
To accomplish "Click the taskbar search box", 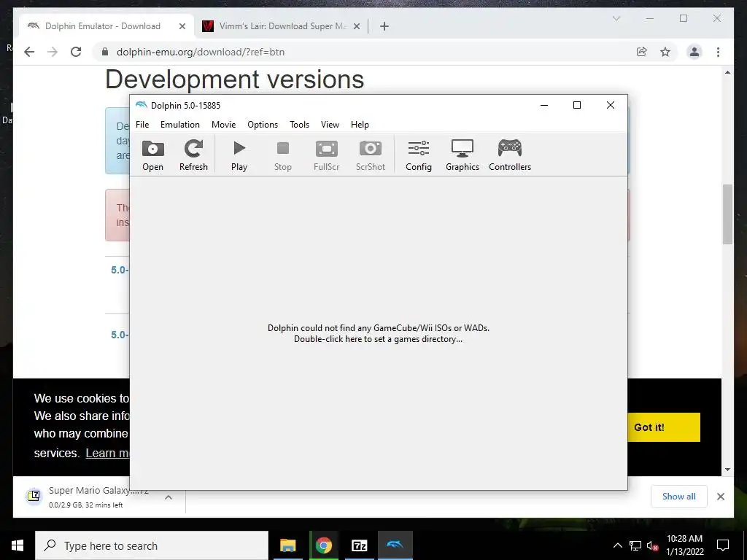I will (152, 545).
